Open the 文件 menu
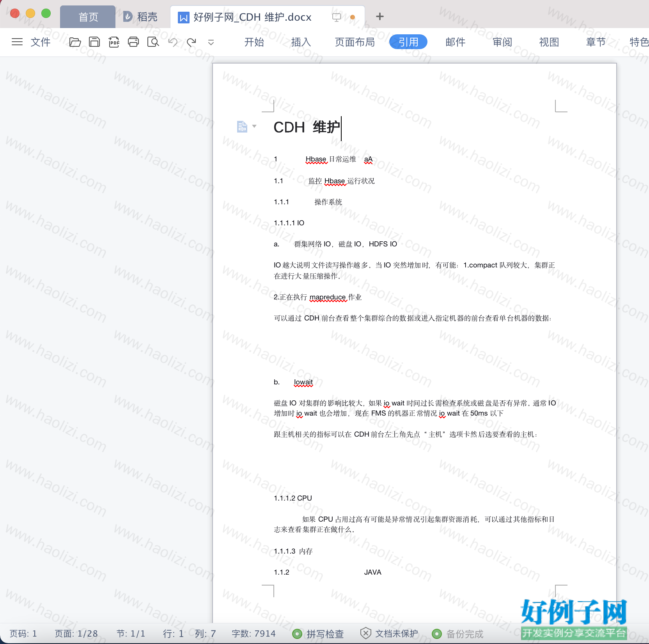The width and height of the screenshot is (649, 644). point(41,42)
